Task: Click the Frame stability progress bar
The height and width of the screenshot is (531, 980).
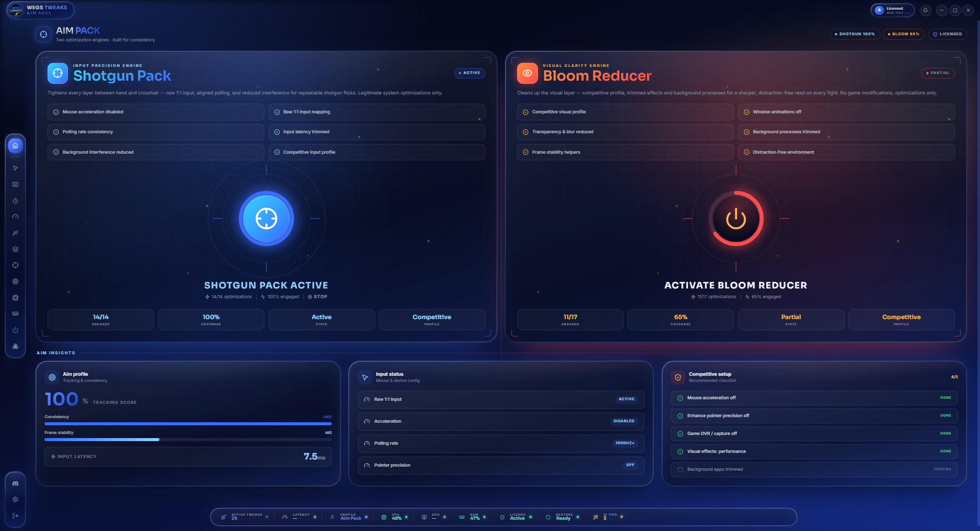Action: click(x=188, y=440)
